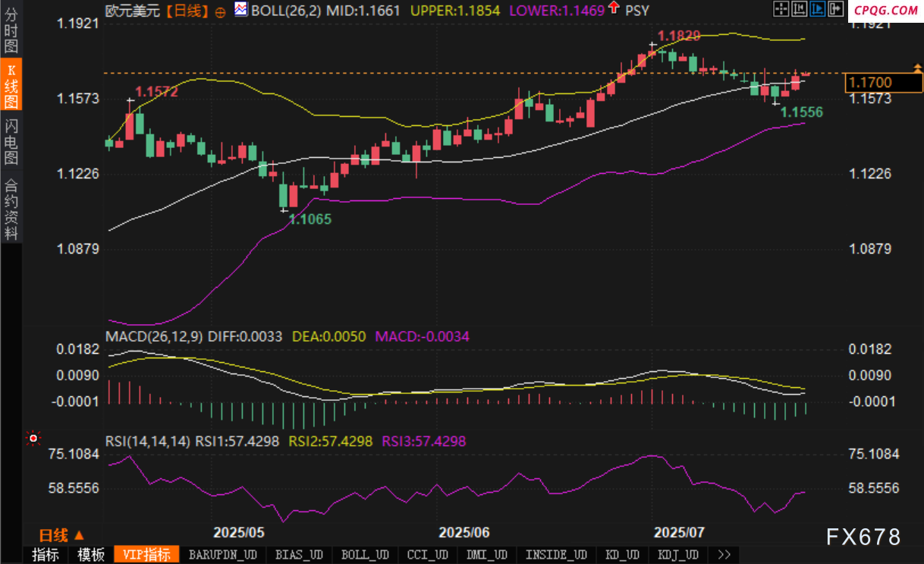Viewport: 924px width, 564px height.
Task: Open the PSY indicator selector label
Action: pyautogui.click(x=637, y=11)
